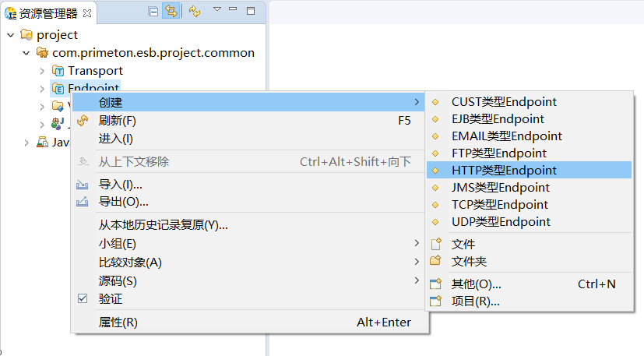This screenshot has width=644, height=356.
Task: Open 属性(R) properties entry
Action: (118, 323)
